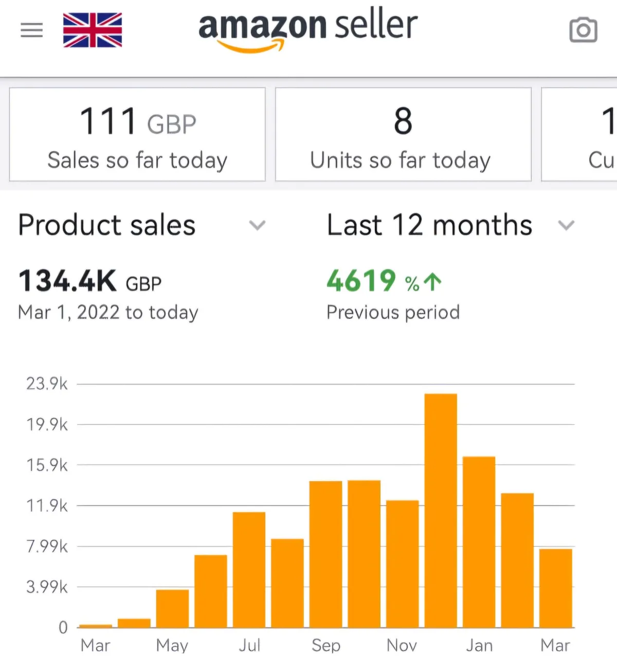Viewport: 617px width, 672px height.
Task: Select the Product sales metric label
Action: tap(107, 225)
